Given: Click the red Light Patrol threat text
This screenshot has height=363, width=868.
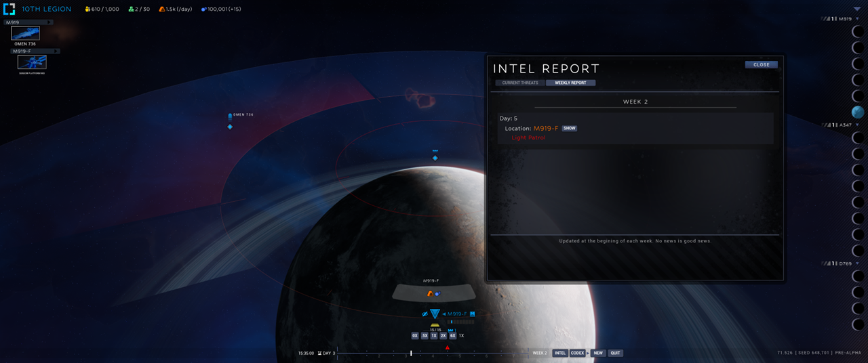Looking at the screenshot, I should coord(528,137).
